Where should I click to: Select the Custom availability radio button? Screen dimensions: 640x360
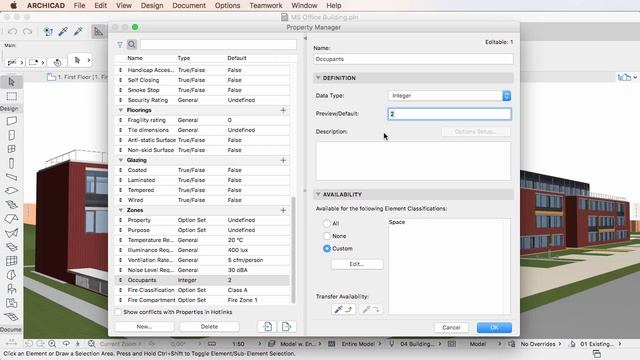click(x=327, y=249)
